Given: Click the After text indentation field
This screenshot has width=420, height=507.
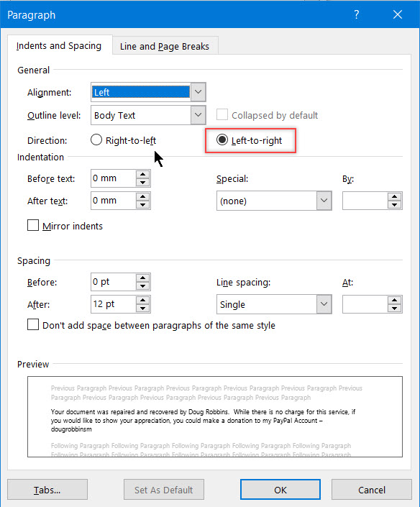Looking at the screenshot, I should click(114, 201).
